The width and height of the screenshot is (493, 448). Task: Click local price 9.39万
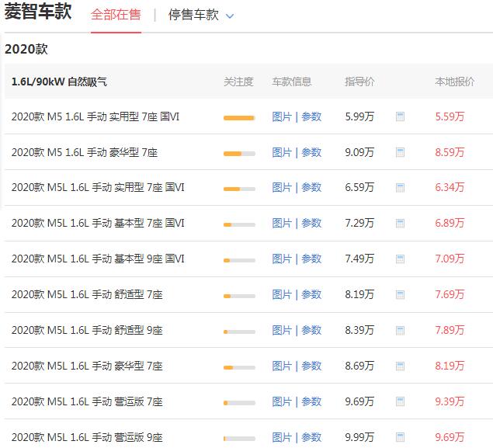coord(450,401)
